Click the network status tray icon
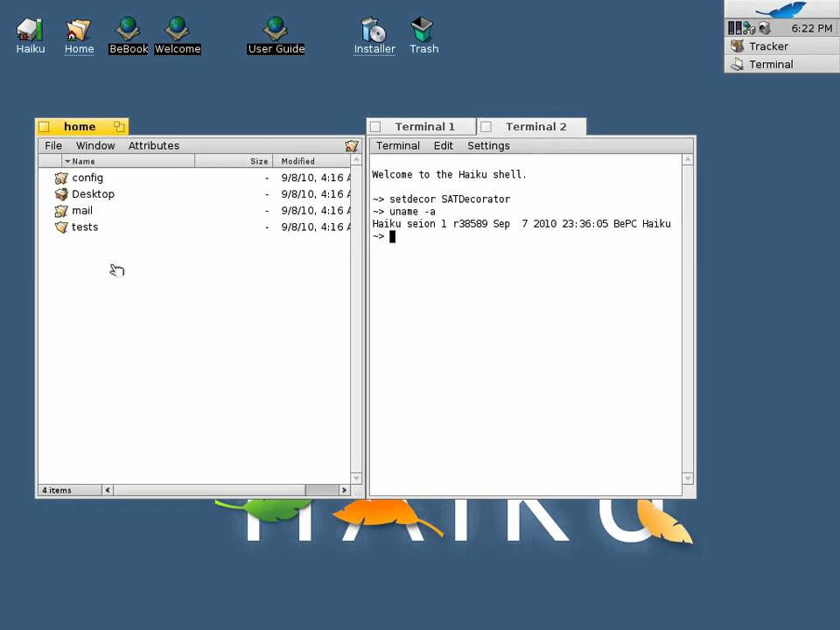 click(749, 28)
